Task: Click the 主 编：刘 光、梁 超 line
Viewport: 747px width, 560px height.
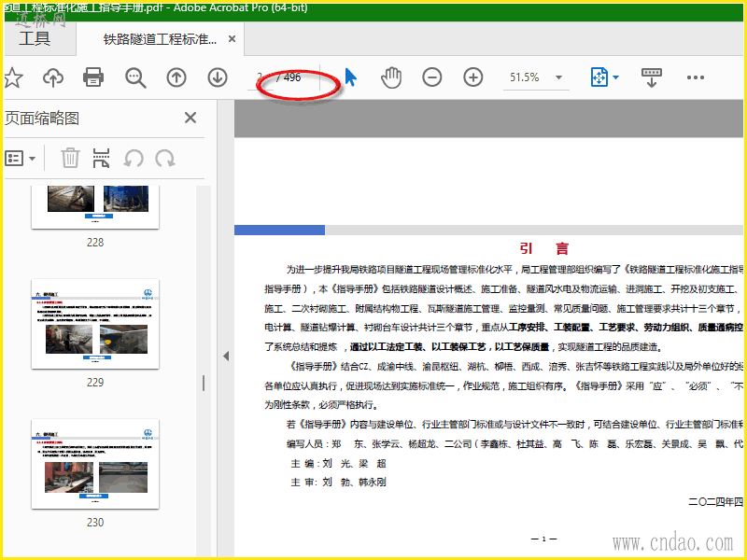Action: coord(338,463)
